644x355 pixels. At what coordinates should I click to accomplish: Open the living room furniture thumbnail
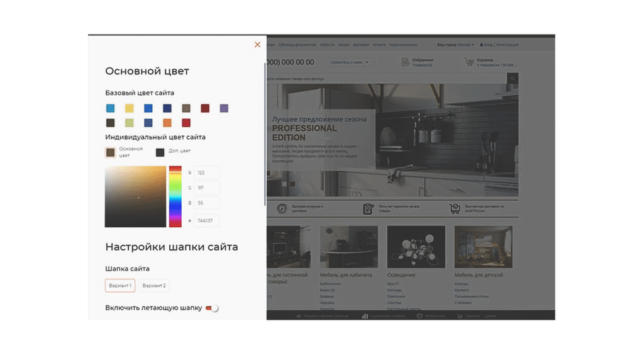(289, 247)
